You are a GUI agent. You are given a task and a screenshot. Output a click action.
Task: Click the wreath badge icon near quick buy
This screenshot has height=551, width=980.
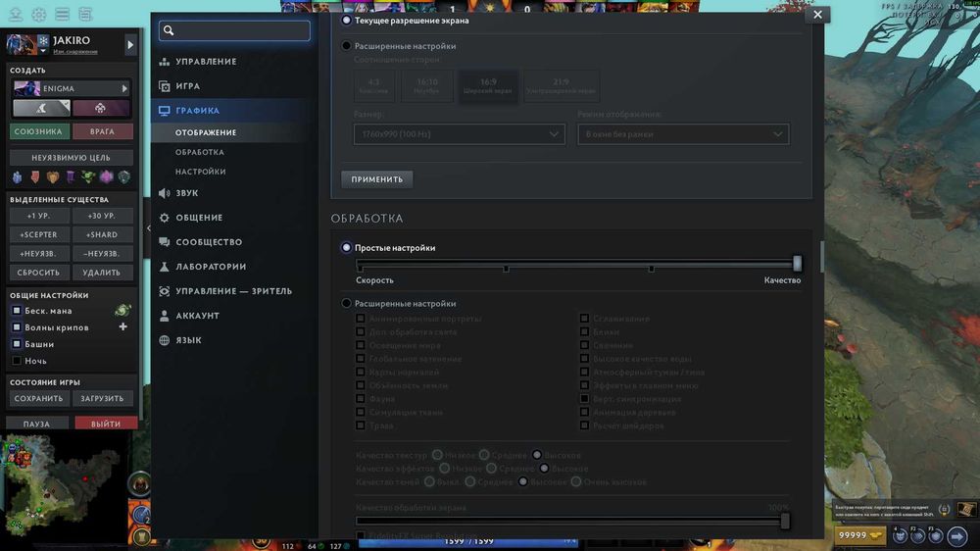tap(945, 510)
